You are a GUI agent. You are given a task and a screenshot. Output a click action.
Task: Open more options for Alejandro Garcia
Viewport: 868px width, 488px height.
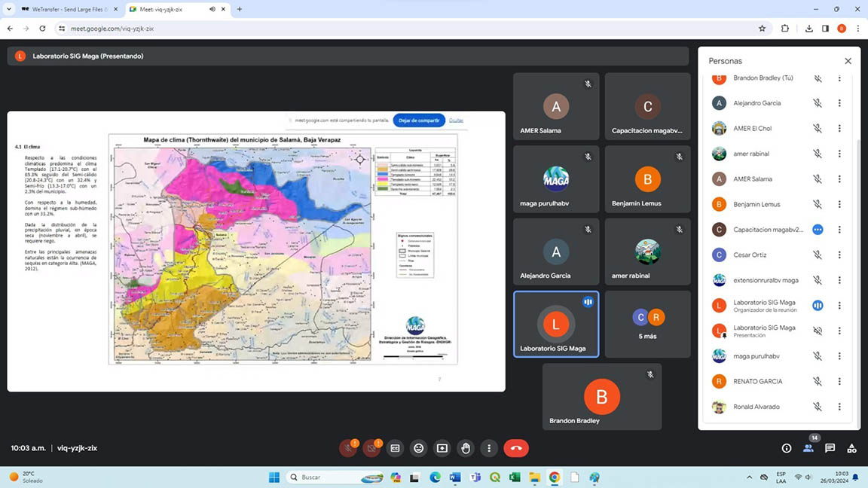tap(839, 103)
